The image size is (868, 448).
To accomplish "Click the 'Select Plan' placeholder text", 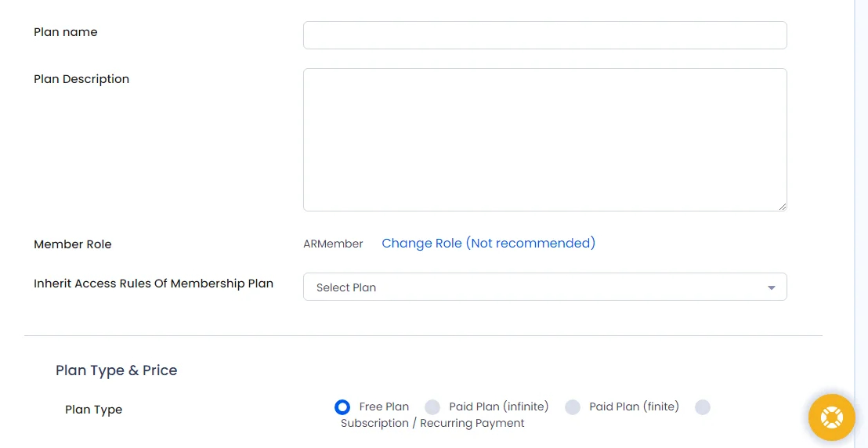I will pos(346,288).
